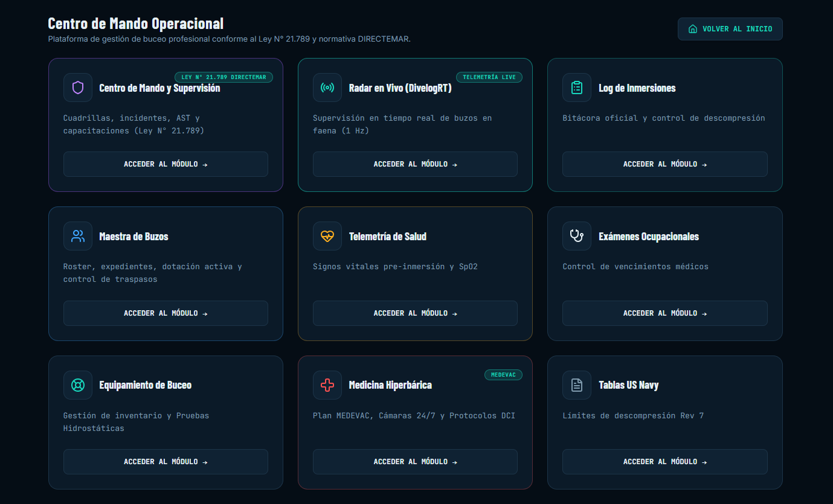The width and height of the screenshot is (833, 504).
Task: Click the Medicina Hiperbárica title
Action: [x=390, y=385]
